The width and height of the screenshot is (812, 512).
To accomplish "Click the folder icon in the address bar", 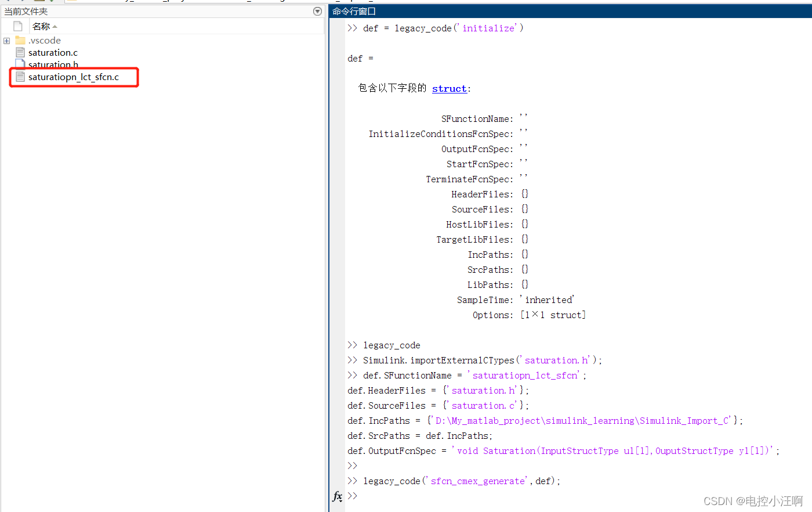I will [71, 1].
